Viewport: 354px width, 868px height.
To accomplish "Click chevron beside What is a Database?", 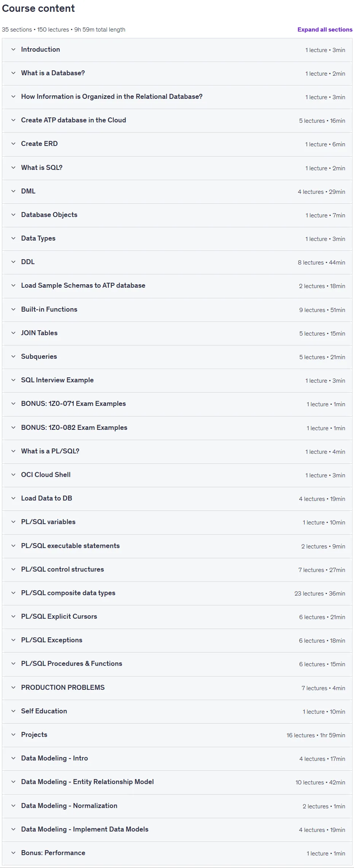I will (13, 73).
